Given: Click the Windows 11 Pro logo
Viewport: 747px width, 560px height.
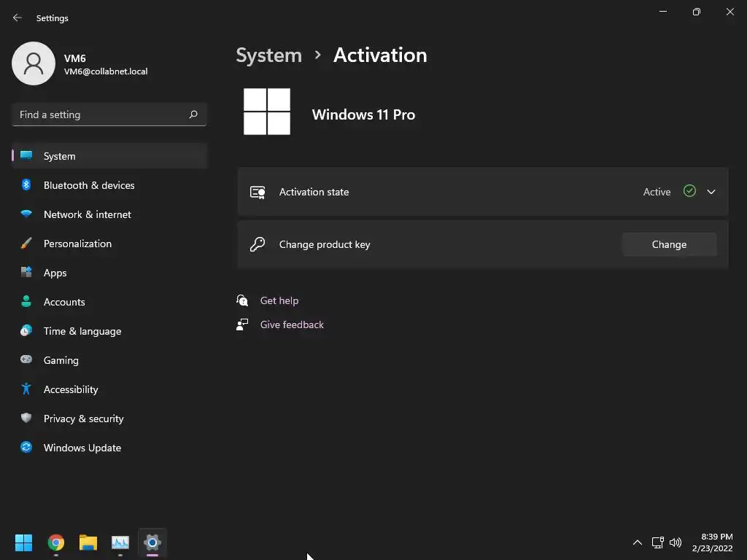Looking at the screenshot, I should point(267,112).
